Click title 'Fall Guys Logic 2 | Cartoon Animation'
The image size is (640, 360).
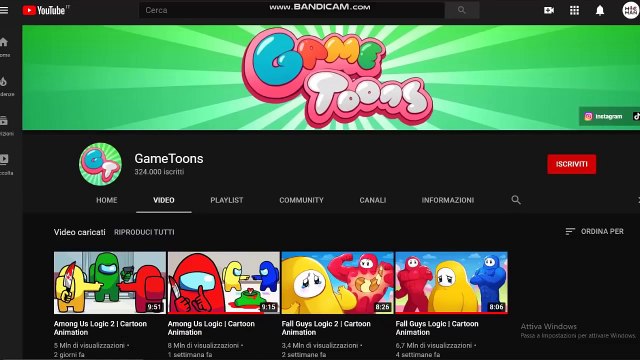[x=326, y=328]
